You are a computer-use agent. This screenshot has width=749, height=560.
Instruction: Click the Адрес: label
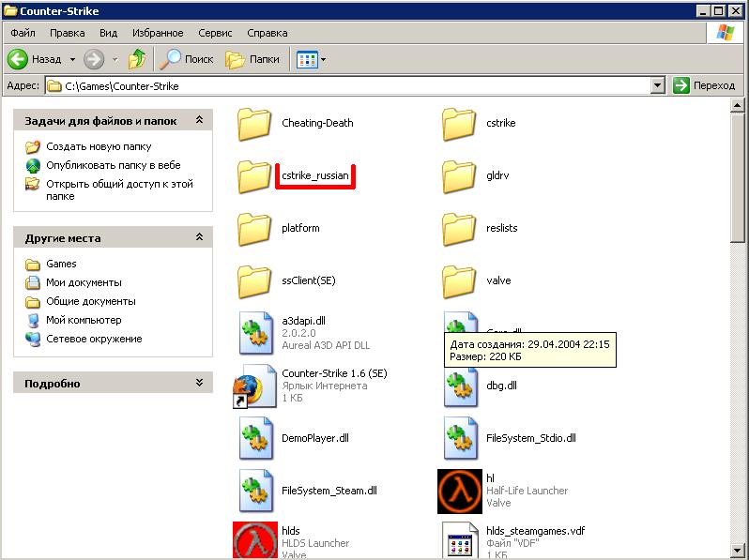[x=23, y=86]
